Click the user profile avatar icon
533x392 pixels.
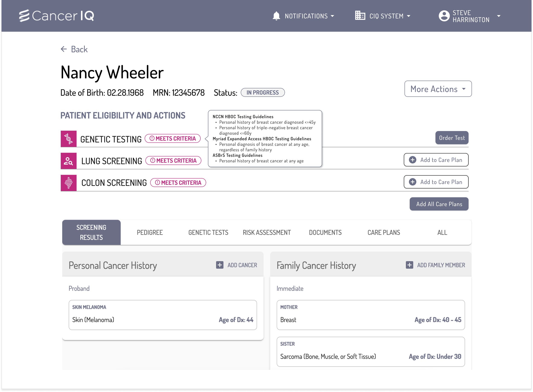click(x=444, y=16)
